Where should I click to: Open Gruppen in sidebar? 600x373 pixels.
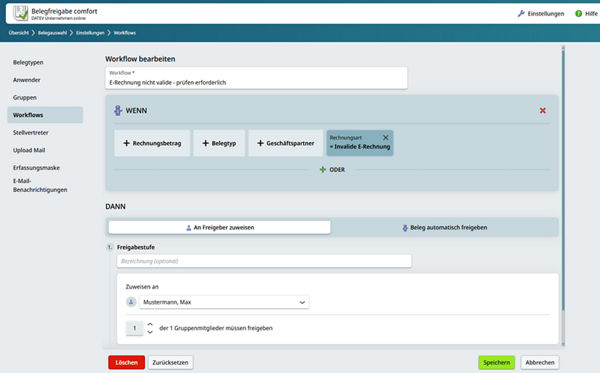click(25, 98)
